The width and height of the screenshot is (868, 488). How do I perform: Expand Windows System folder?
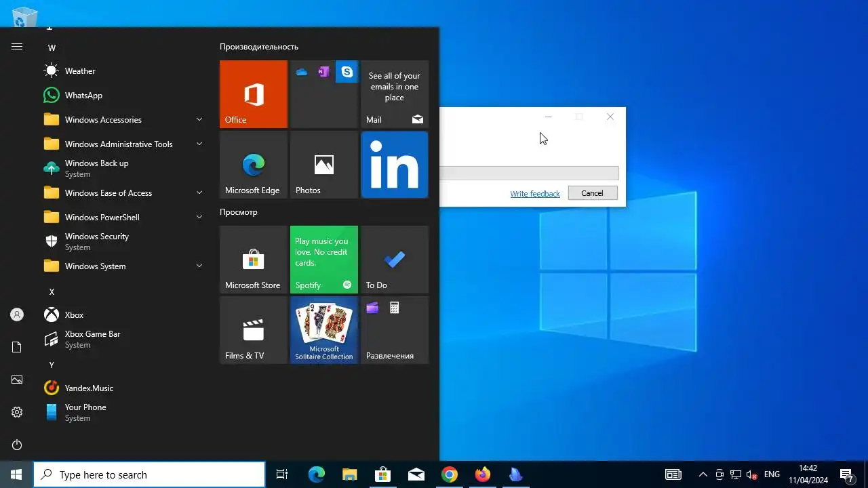[122, 266]
